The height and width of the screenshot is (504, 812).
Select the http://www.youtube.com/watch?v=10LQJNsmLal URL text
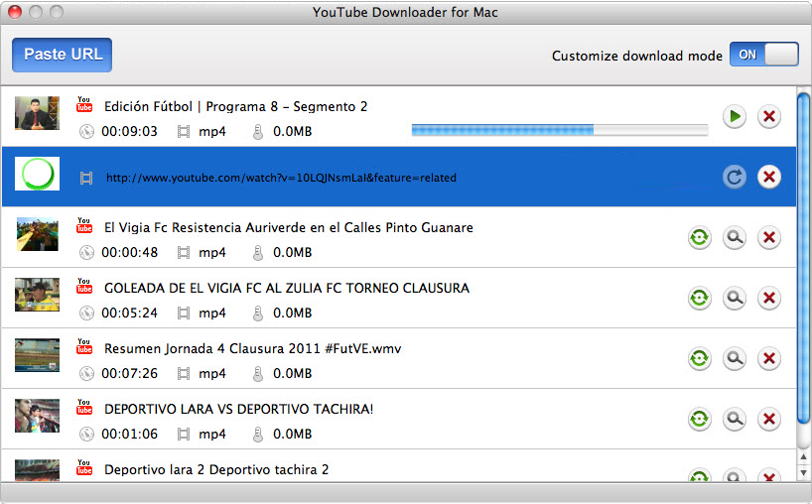click(x=281, y=178)
